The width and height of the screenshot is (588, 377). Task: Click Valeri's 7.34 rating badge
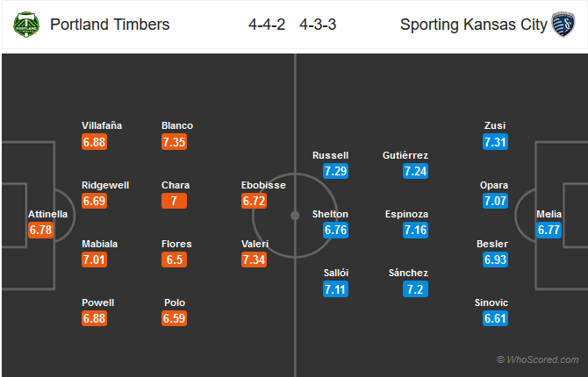pos(254,260)
